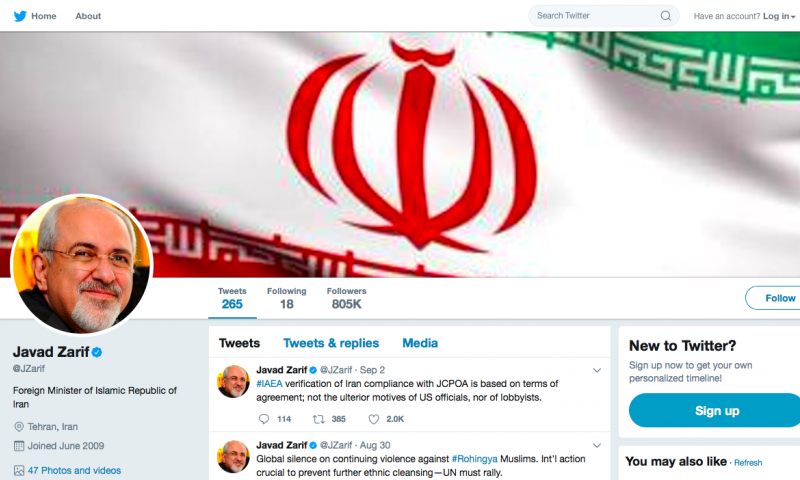Expand the Sep 2 tweet options chevron
This screenshot has height=480, width=800.
click(x=597, y=370)
